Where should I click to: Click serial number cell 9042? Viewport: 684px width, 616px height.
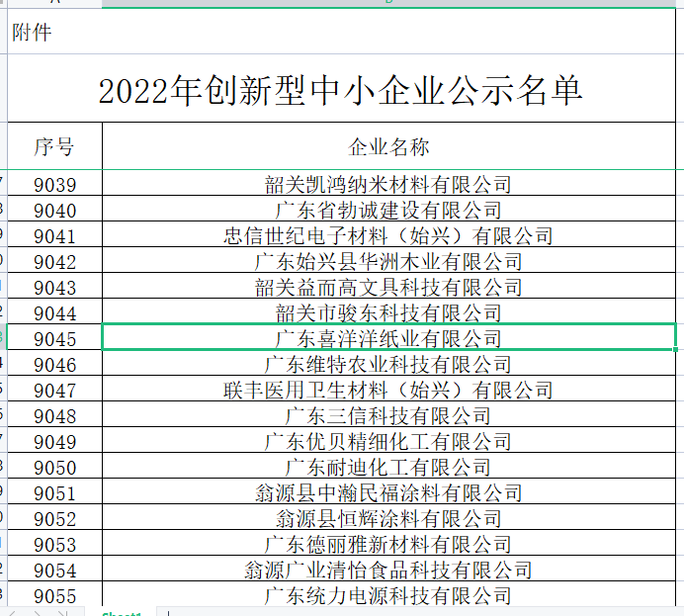coord(54,261)
